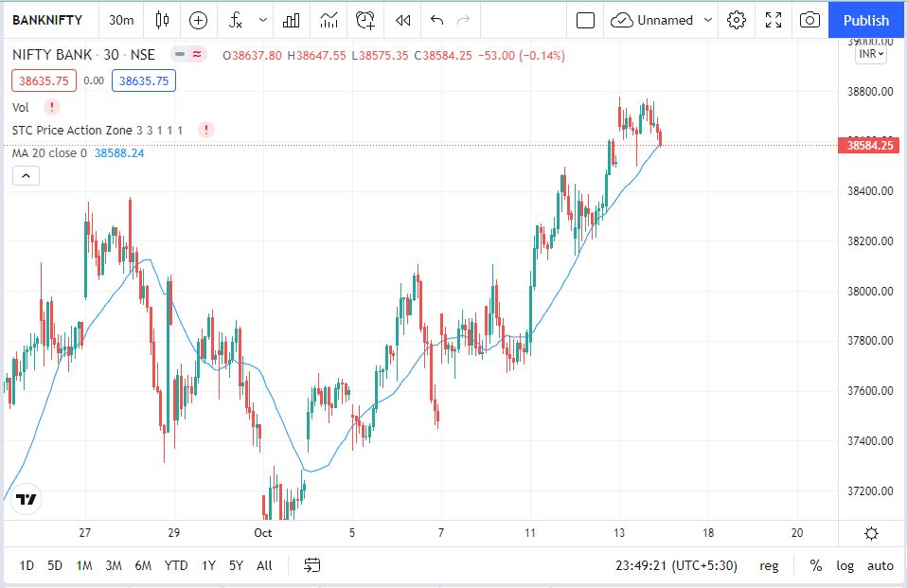The image size is (907, 588).
Task: Open chart settings gear in the top toolbar
Action: pyautogui.click(x=738, y=20)
